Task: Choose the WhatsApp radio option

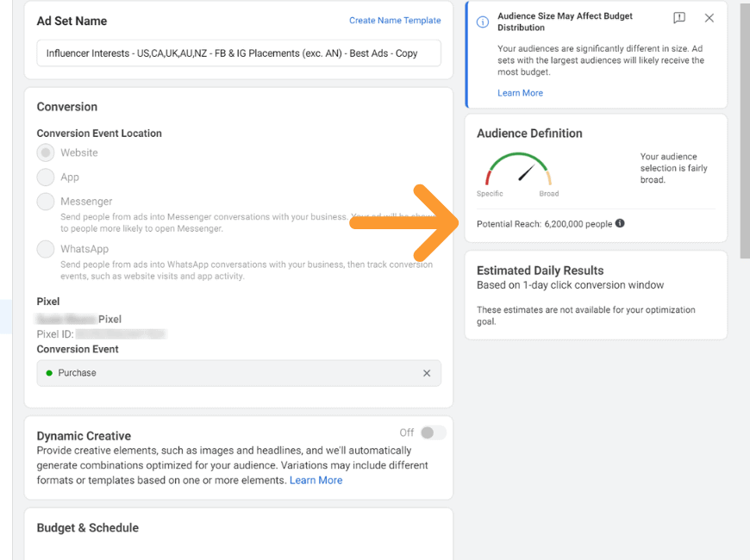Action: tap(46, 249)
